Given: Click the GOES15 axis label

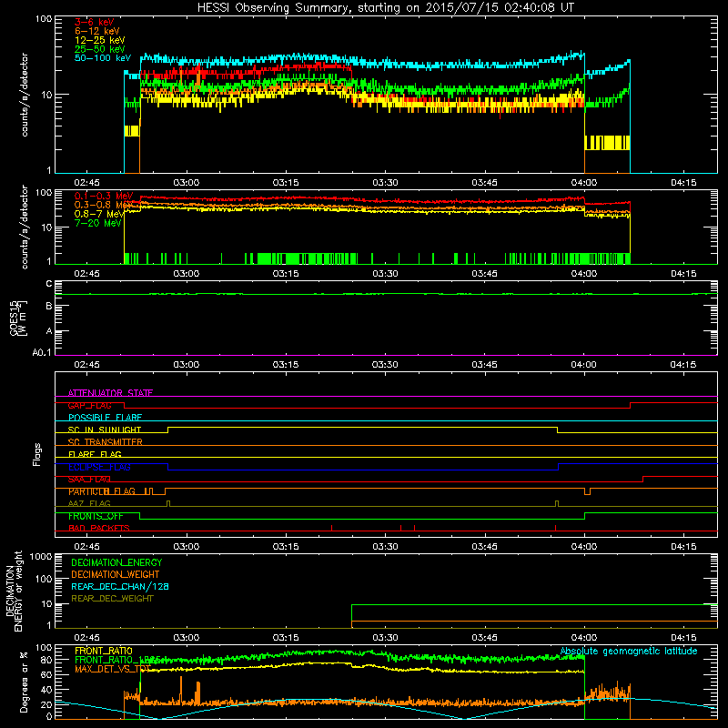Looking at the screenshot, I should coord(15,318).
